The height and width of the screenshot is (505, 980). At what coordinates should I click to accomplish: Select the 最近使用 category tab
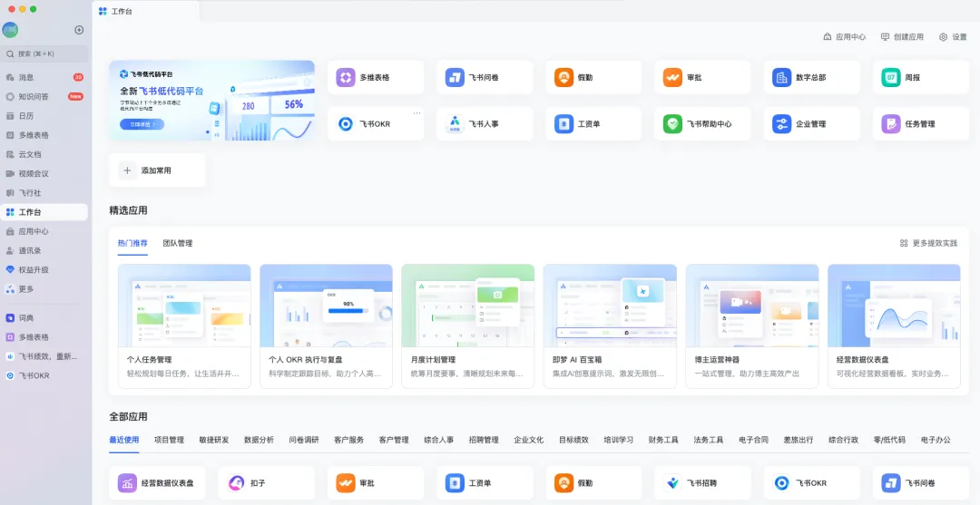[x=123, y=440]
